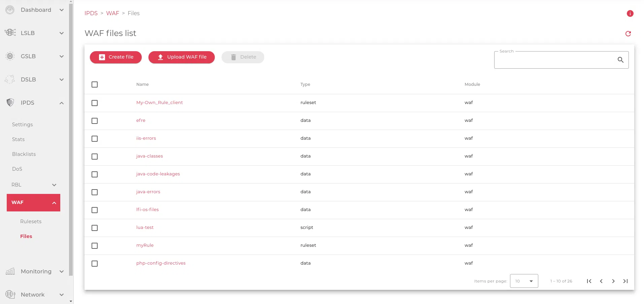The height and width of the screenshot is (304, 644).
Task: Click the GSLB globe icon in sidebar
Action: pos(10,56)
